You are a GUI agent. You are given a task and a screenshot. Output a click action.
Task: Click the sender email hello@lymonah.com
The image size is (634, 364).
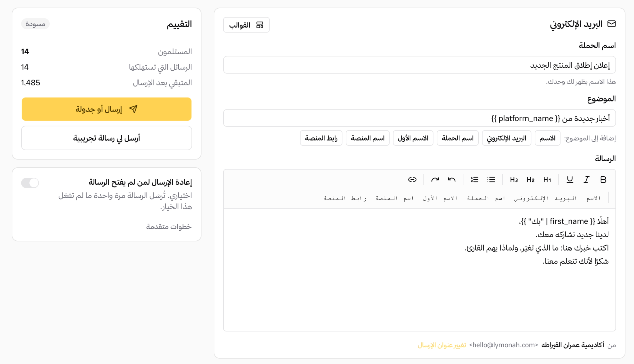click(504, 345)
